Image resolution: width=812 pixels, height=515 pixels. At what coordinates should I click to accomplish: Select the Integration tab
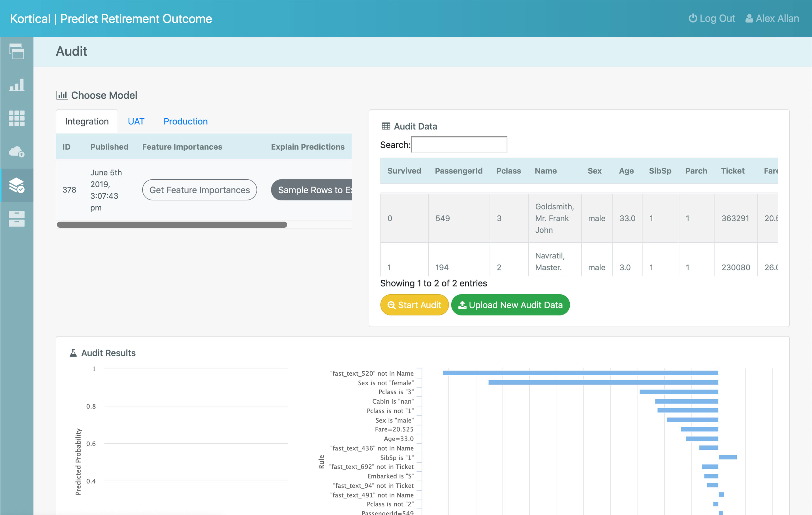tap(87, 121)
